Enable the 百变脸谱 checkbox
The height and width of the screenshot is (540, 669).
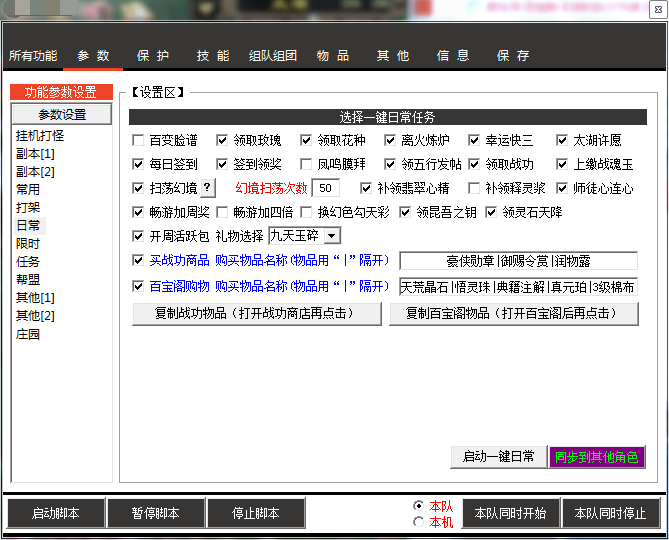point(139,141)
